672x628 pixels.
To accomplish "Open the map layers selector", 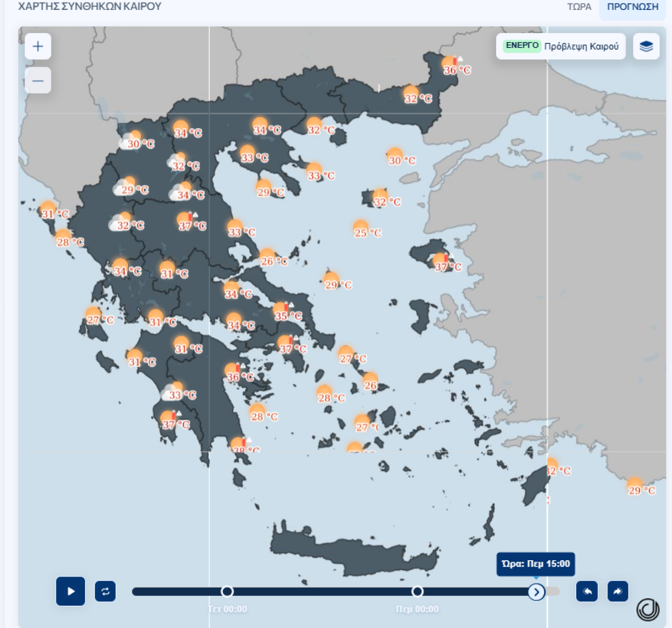I will (x=646, y=46).
